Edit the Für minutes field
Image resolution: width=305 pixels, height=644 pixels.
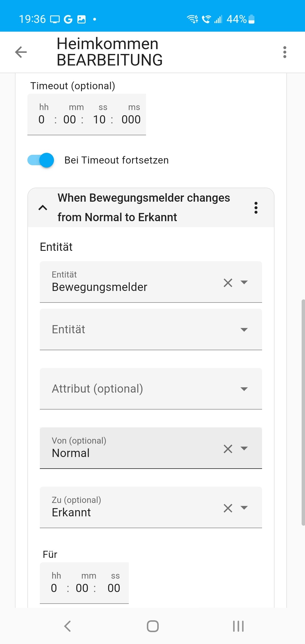pyautogui.click(x=82, y=588)
